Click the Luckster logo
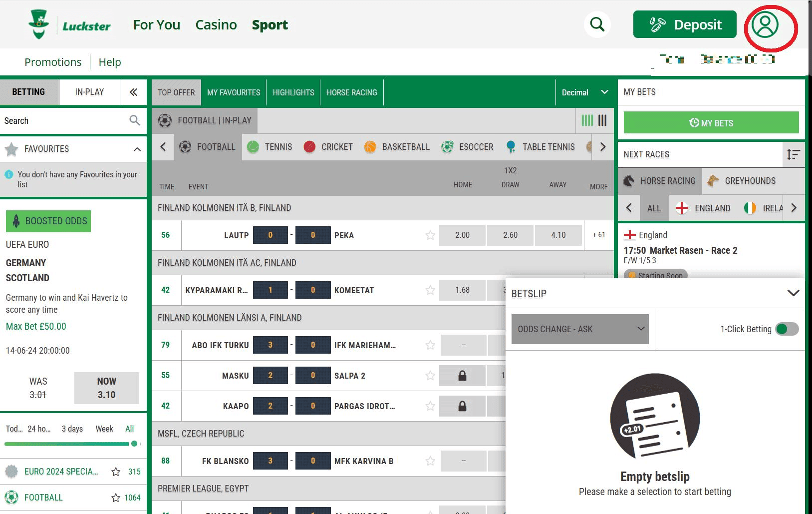This screenshot has height=514, width=812. (x=70, y=25)
